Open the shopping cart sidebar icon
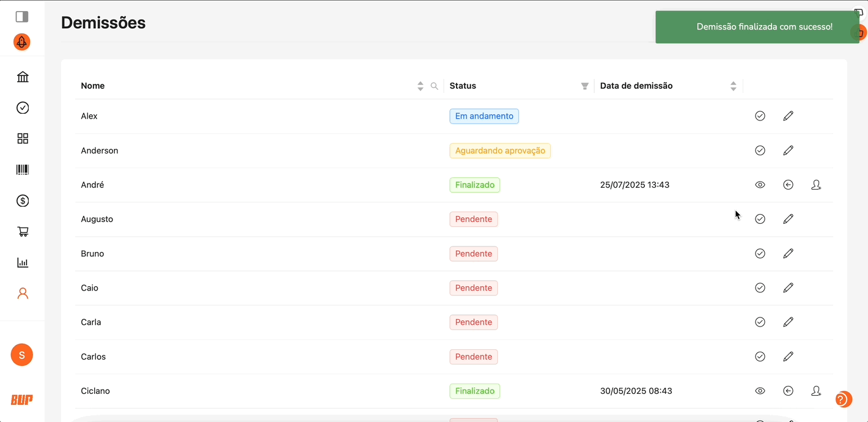Viewport: 868px width, 422px height. 23,232
